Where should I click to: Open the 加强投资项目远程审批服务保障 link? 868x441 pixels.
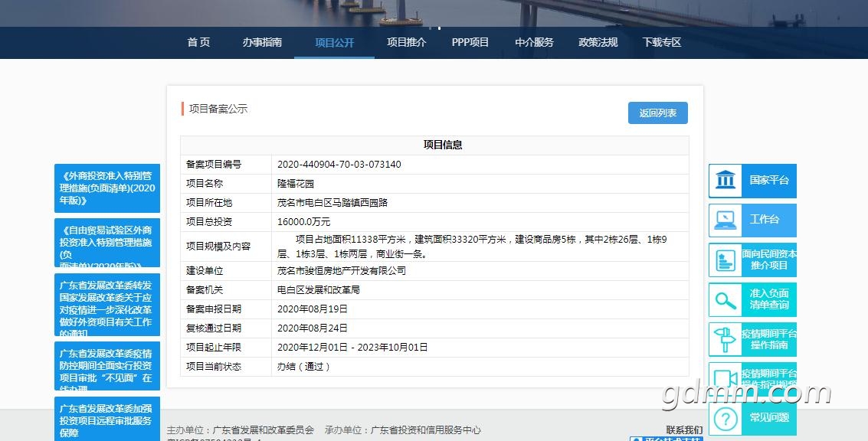tap(107, 419)
